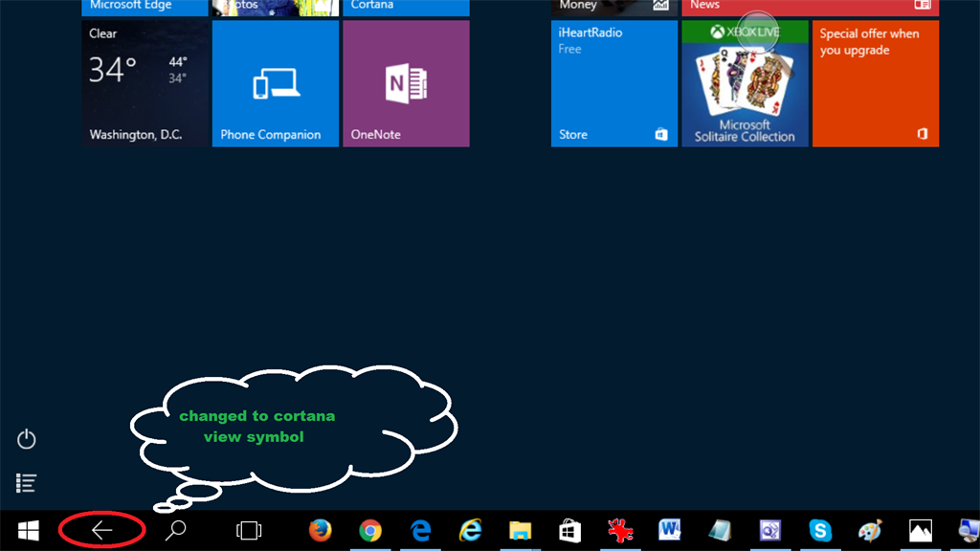Launch Skype from the taskbar
Screen dimensions: 980x551
coord(820,530)
